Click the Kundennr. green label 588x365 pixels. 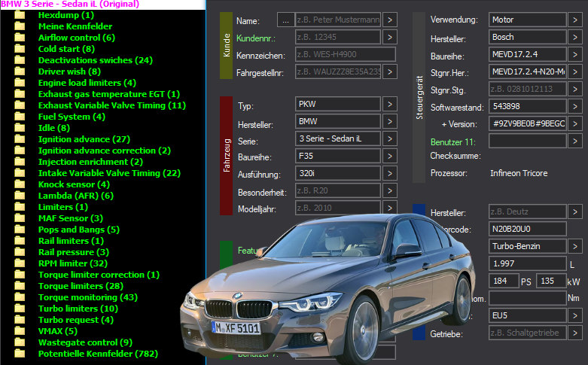click(256, 38)
